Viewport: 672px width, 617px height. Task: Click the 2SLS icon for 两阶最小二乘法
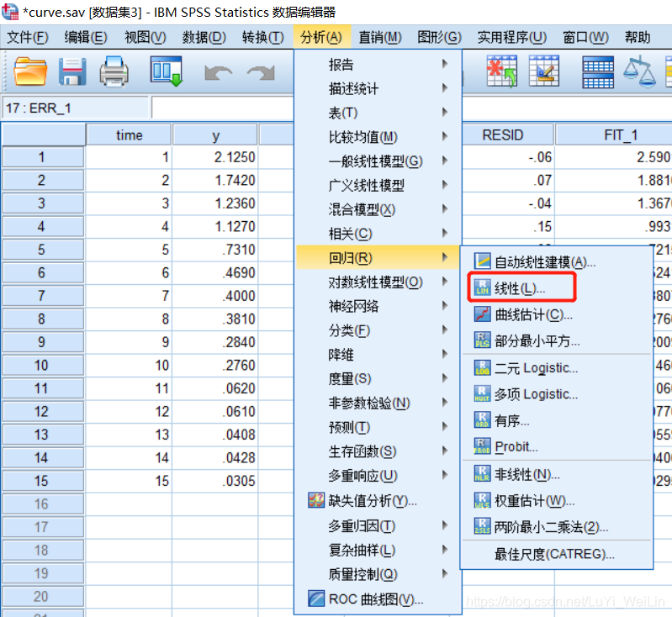[x=482, y=526]
